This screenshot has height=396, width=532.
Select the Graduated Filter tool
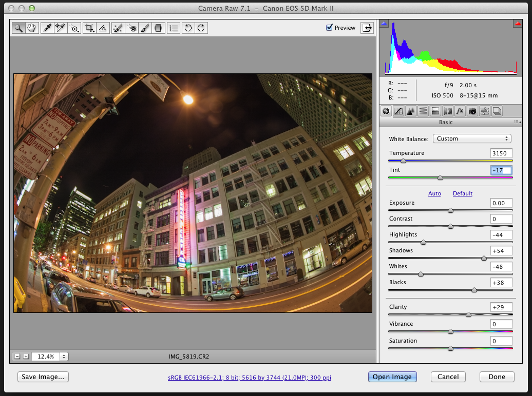pyautogui.click(x=158, y=28)
